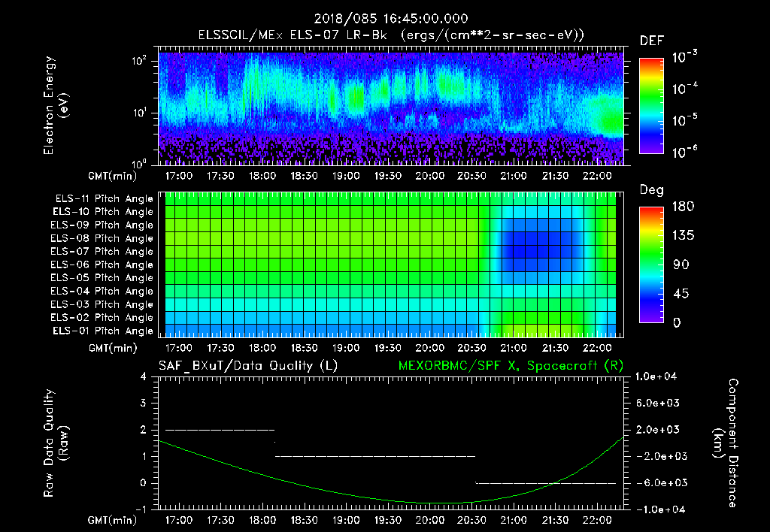Select the ELS-08 Pitch Angle row label
The width and height of the screenshot is (770, 532).
pyautogui.click(x=102, y=238)
